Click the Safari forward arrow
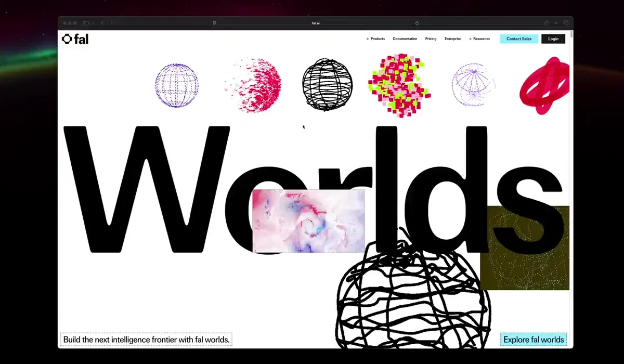 [111, 23]
